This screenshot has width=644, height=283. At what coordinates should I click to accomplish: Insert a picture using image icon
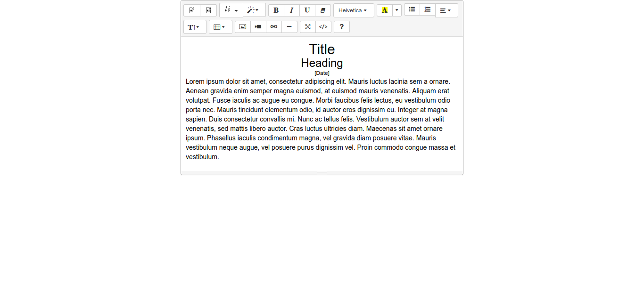(243, 27)
